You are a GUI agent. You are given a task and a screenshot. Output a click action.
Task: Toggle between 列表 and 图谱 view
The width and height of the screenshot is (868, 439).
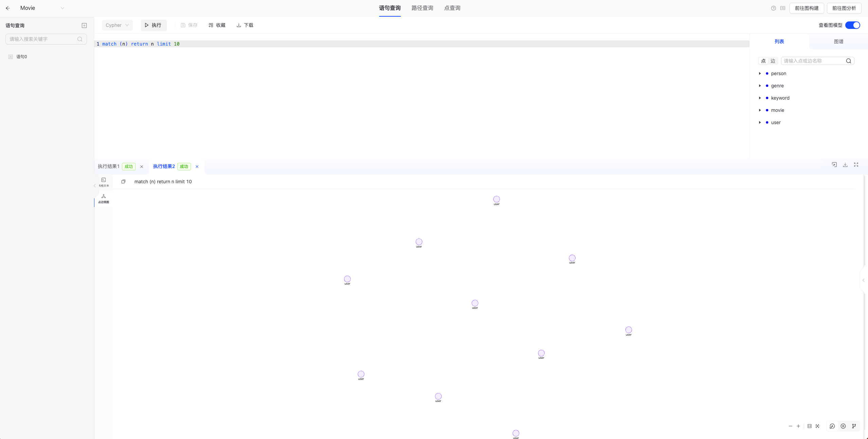tap(838, 41)
